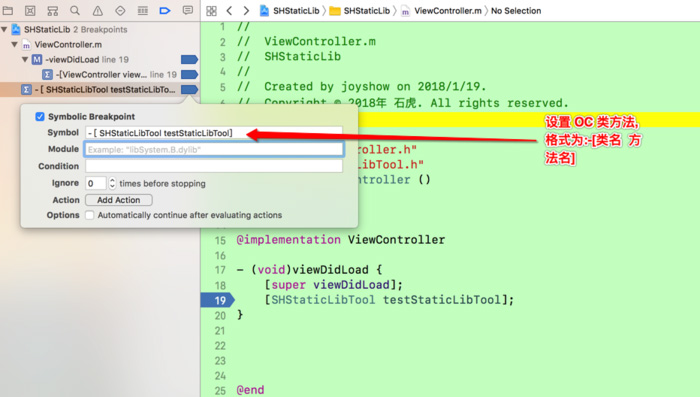Open the No Selection jump bar menu
The width and height of the screenshot is (700, 397).
tap(516, 11)
